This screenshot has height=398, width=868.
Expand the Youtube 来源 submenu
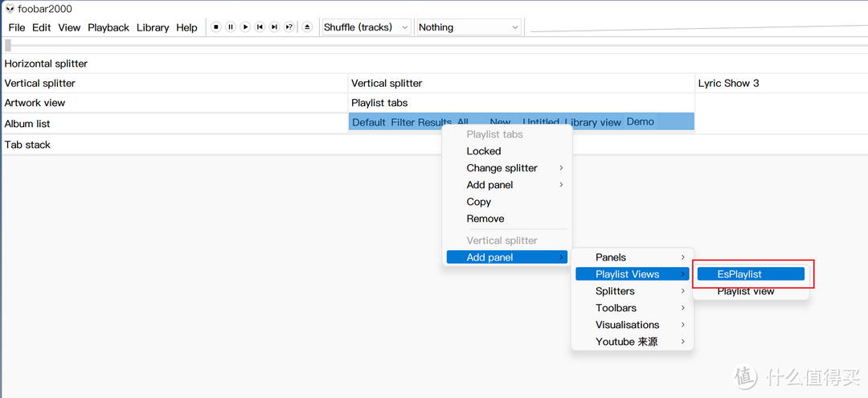[x=633, y=342]
